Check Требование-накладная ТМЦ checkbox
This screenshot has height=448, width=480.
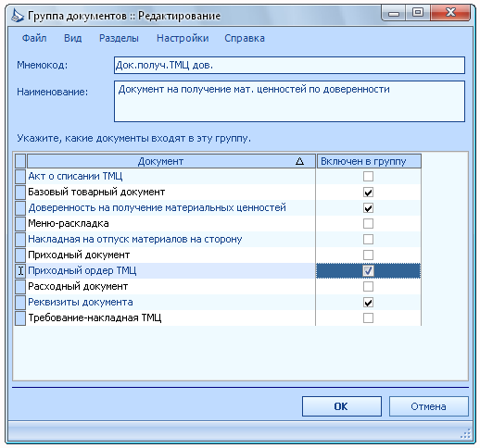368,318
